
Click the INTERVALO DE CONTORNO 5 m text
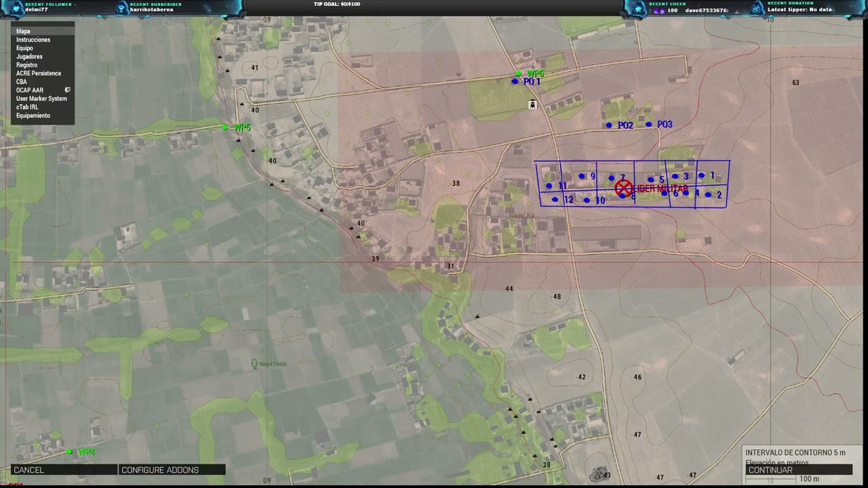tap(795, 453)
